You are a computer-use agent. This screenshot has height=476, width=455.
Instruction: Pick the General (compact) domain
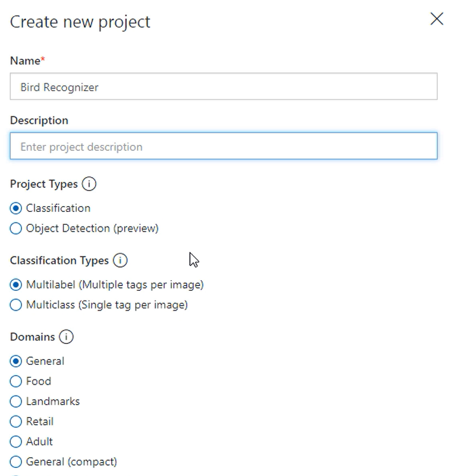click(16, 462)
